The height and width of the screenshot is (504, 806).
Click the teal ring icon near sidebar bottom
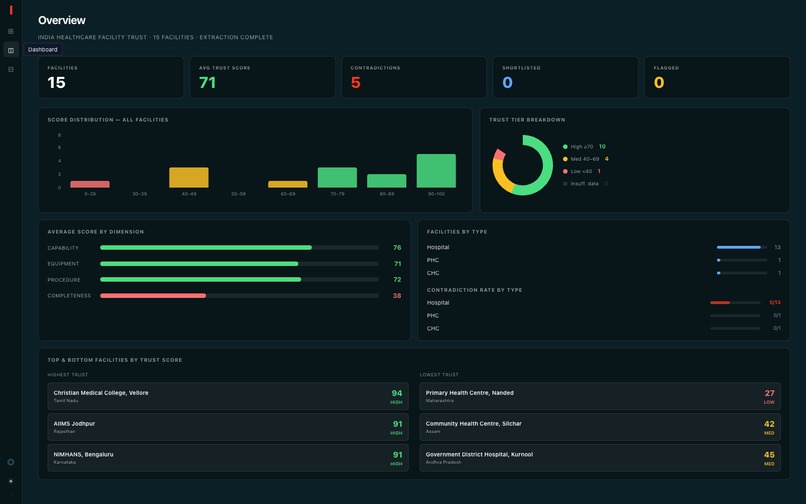point(11,462)
